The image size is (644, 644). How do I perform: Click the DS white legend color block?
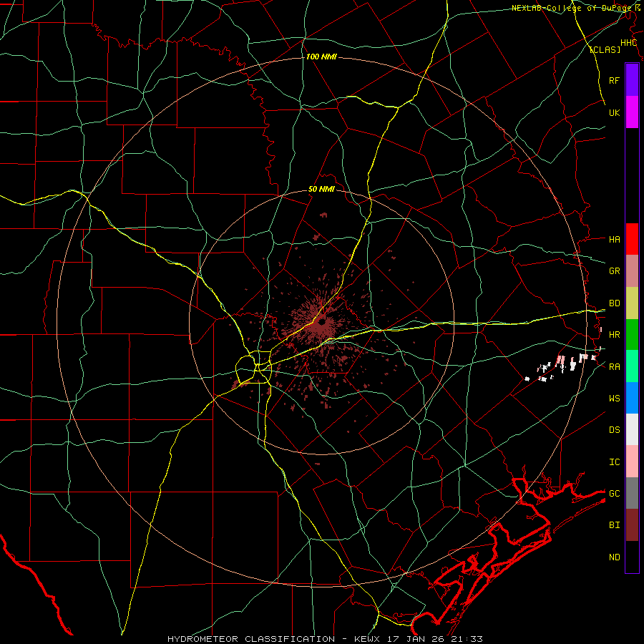632,429
